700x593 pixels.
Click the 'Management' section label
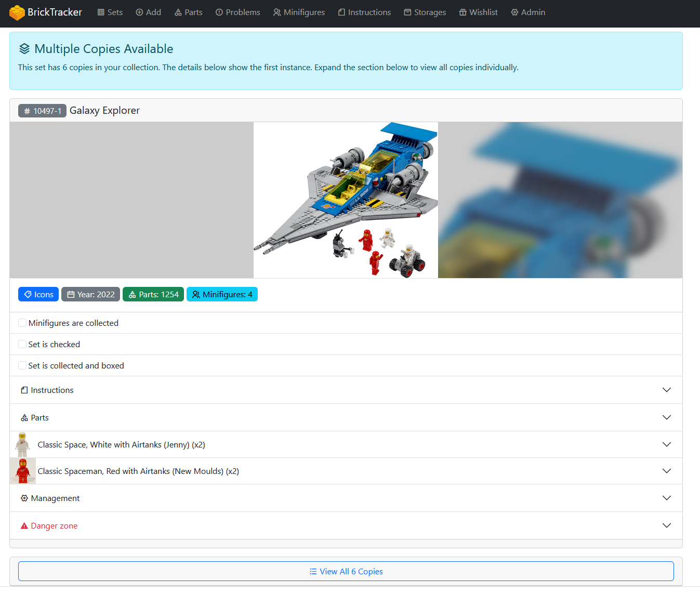(55, 498)
